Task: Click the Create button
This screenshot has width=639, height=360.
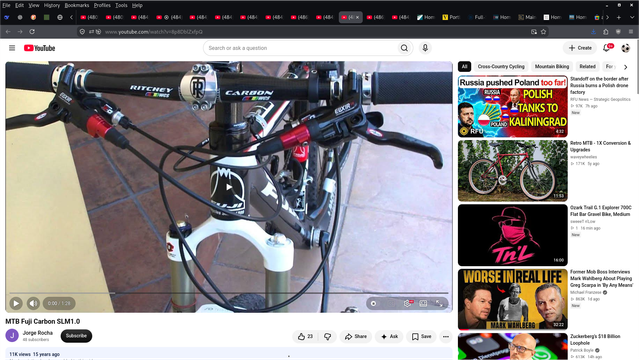Action: click(580, 48)
